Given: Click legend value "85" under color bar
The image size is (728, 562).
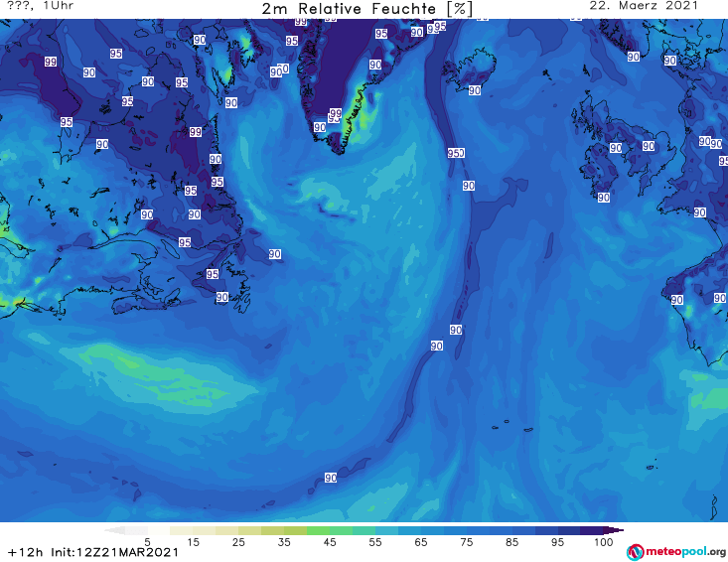Looking at the screenshot, I should (511, 542).
